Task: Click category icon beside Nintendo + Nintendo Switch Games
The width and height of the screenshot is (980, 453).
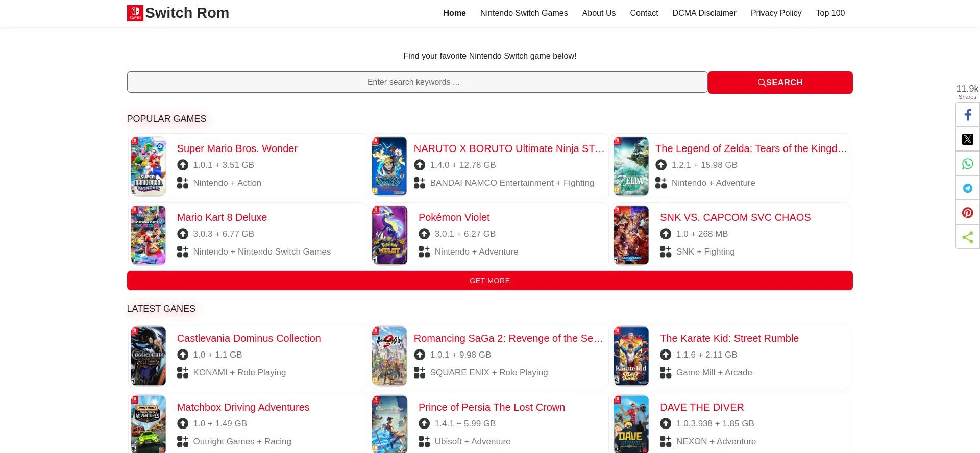Action: coord(183,251)
